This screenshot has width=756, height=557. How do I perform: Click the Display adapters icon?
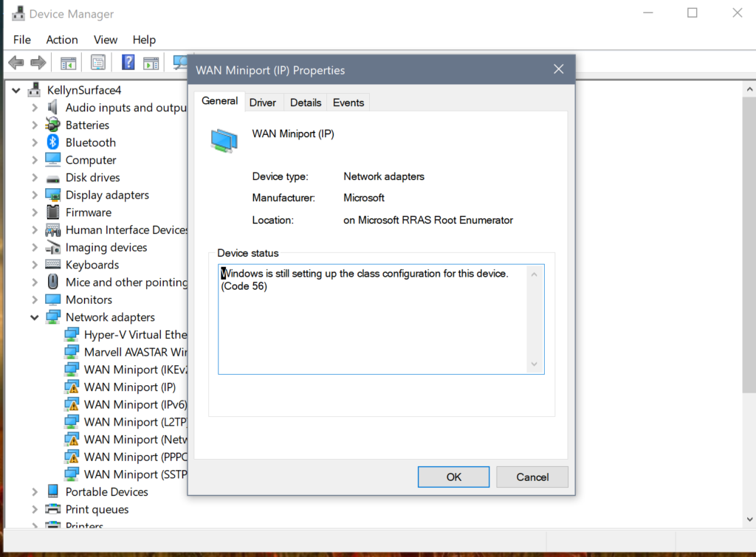pos(52,195)
